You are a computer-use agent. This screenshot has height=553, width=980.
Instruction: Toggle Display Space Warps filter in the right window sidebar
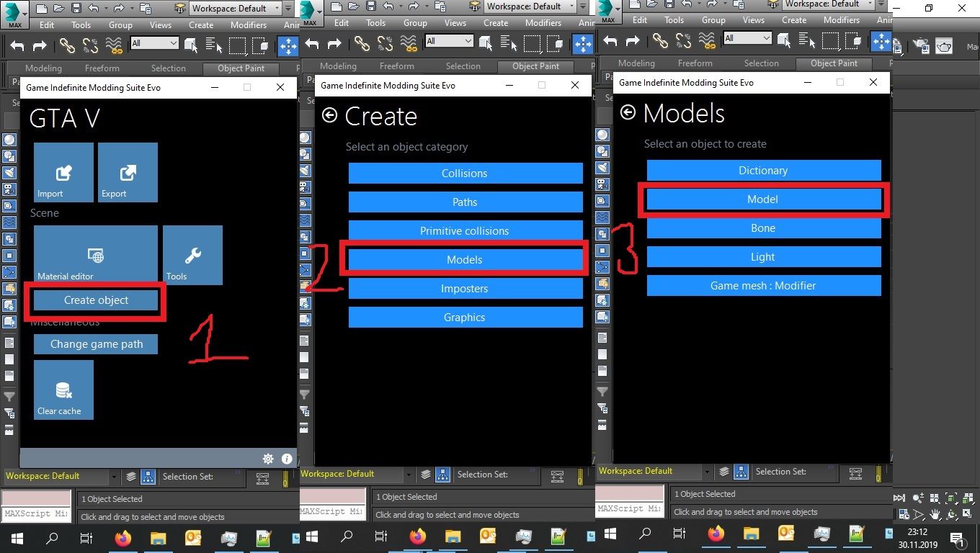pos(602,217)
